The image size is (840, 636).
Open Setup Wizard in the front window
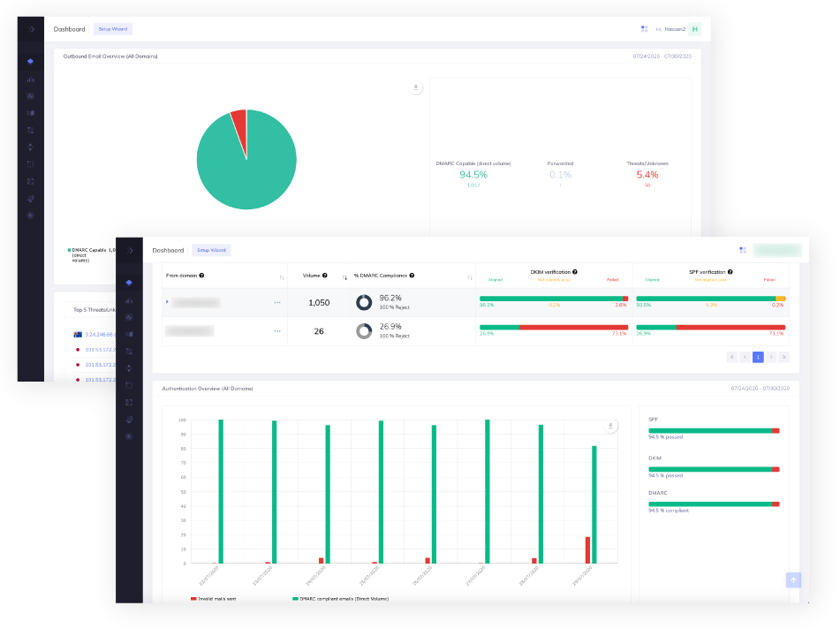(212, 250)
